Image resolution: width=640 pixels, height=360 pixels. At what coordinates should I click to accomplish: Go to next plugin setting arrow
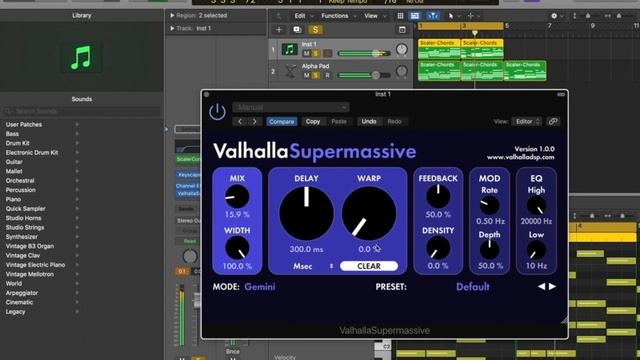click(x=255, y=122)
